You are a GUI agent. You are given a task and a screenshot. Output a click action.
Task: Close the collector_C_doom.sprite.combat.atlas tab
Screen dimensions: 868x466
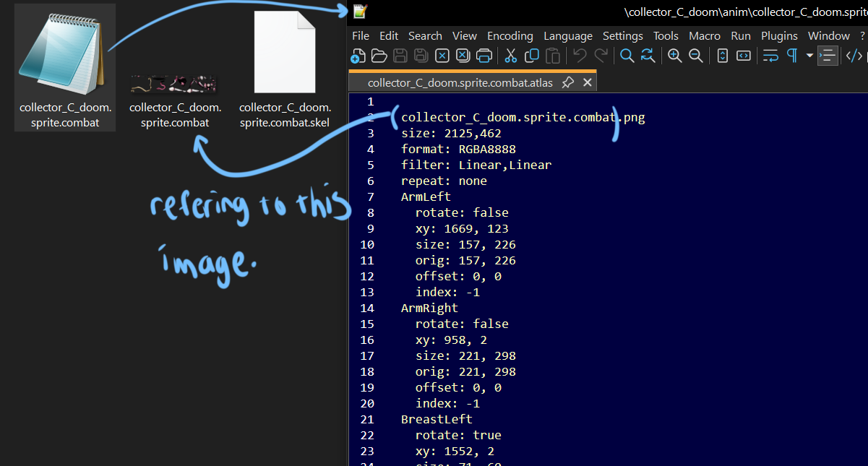588,83
